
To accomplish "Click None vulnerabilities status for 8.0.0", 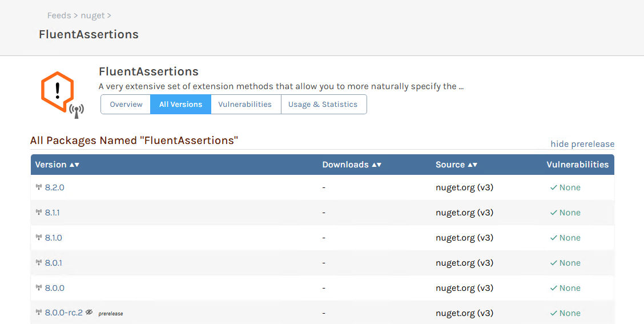I will pos(565,288).
